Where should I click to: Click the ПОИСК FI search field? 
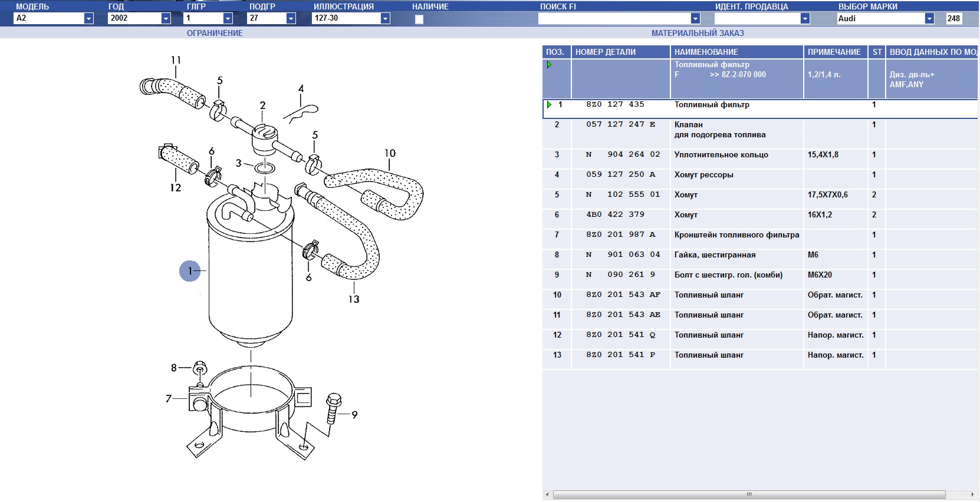coord(613,18)
